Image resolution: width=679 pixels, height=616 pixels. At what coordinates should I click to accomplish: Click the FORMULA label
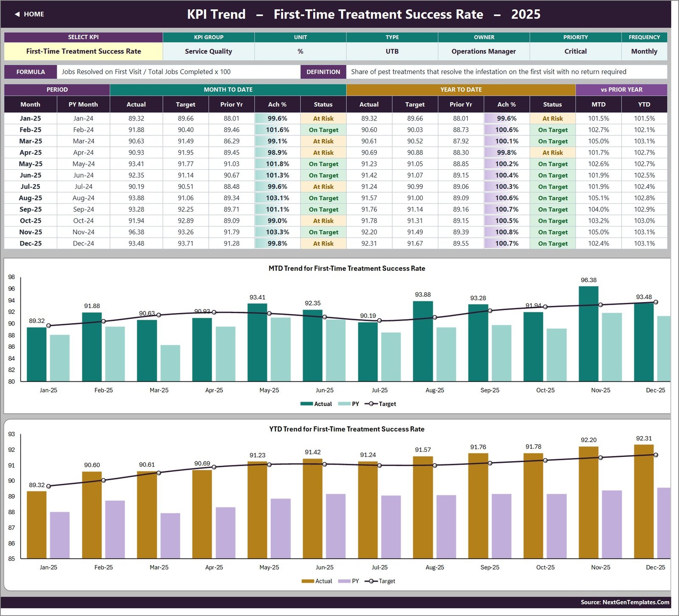click(x=31, y=72)
